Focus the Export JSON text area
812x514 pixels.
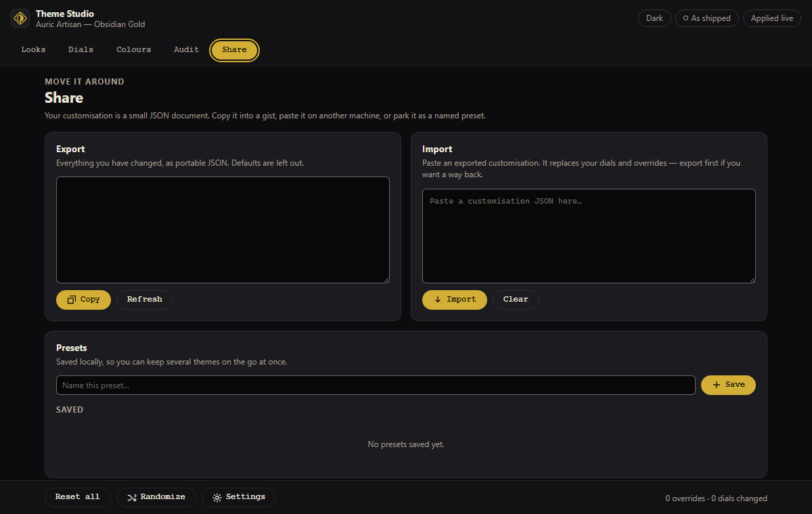point(223,230)
